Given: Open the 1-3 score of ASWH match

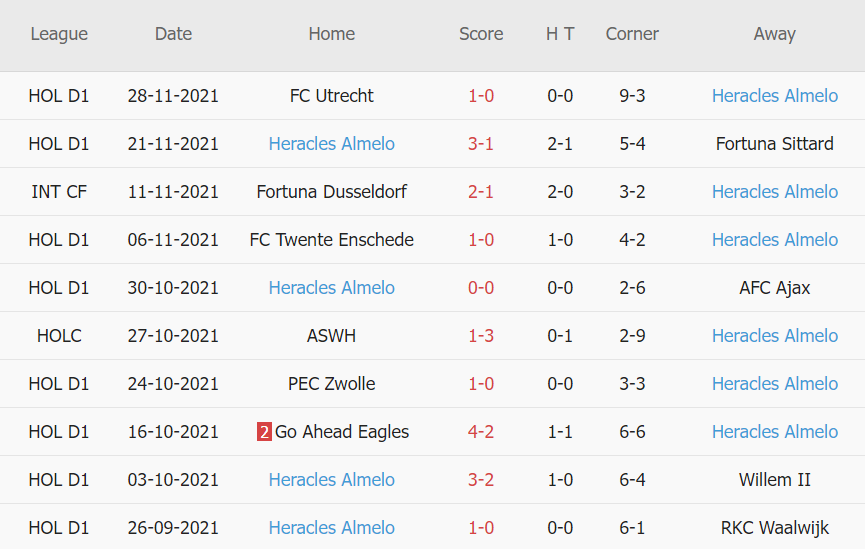Looking at the screenshot, I should 481,336.
